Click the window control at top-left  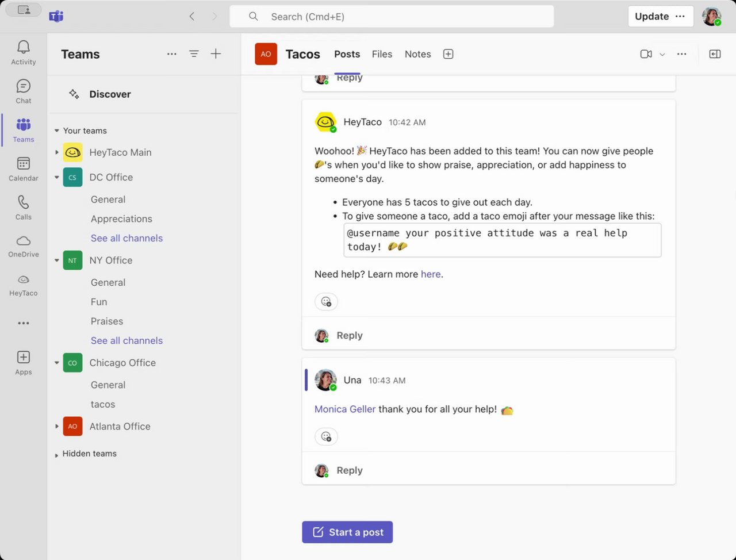[24, 10]
